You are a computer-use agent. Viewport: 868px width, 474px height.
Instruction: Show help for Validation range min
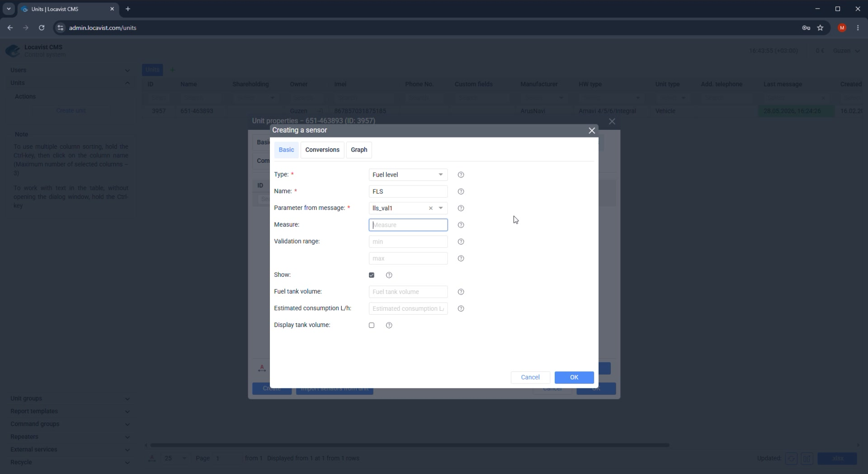(x=461, y=242)
